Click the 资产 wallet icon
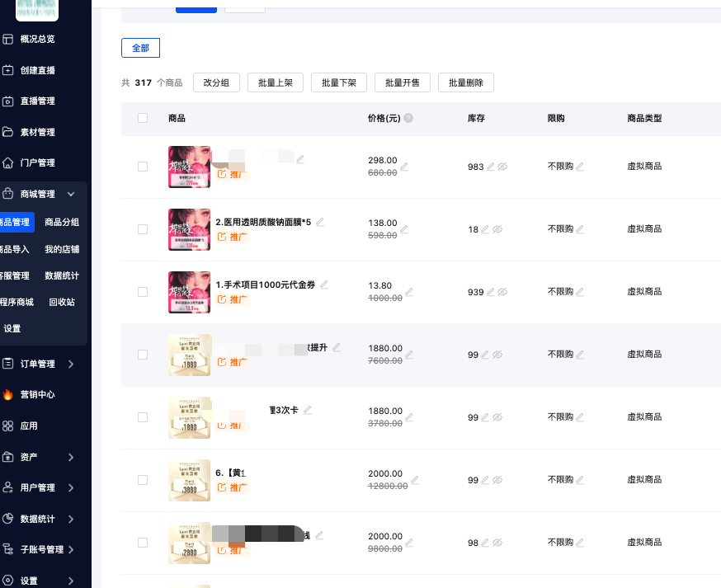 point(7,457)
